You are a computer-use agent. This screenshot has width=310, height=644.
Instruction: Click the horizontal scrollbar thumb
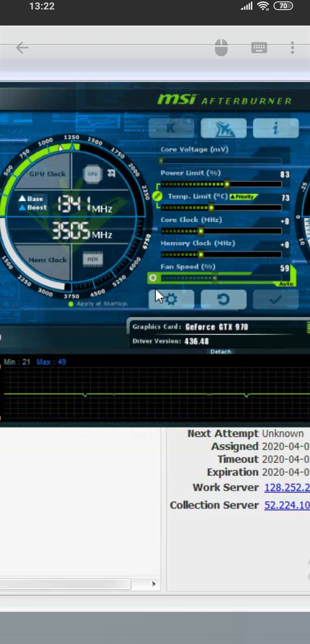pyautogui.click(x=65, y=584)
